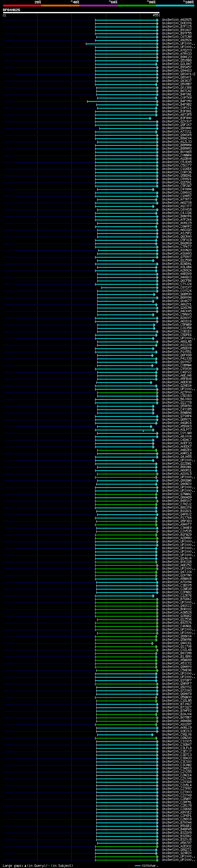197x868 pixels.
Task: Click the label UniRef100_Q5BDH1
Action: pos(177,176)
